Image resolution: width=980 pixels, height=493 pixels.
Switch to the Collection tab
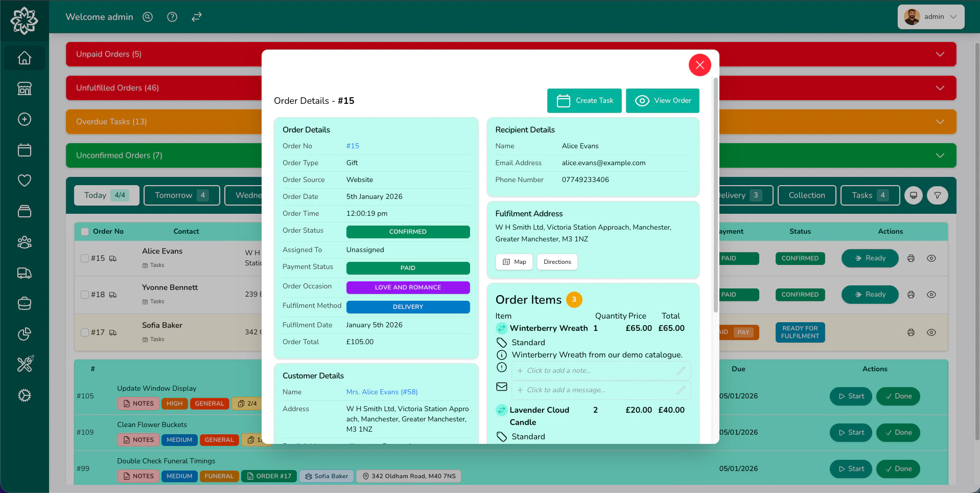point(806,195)
